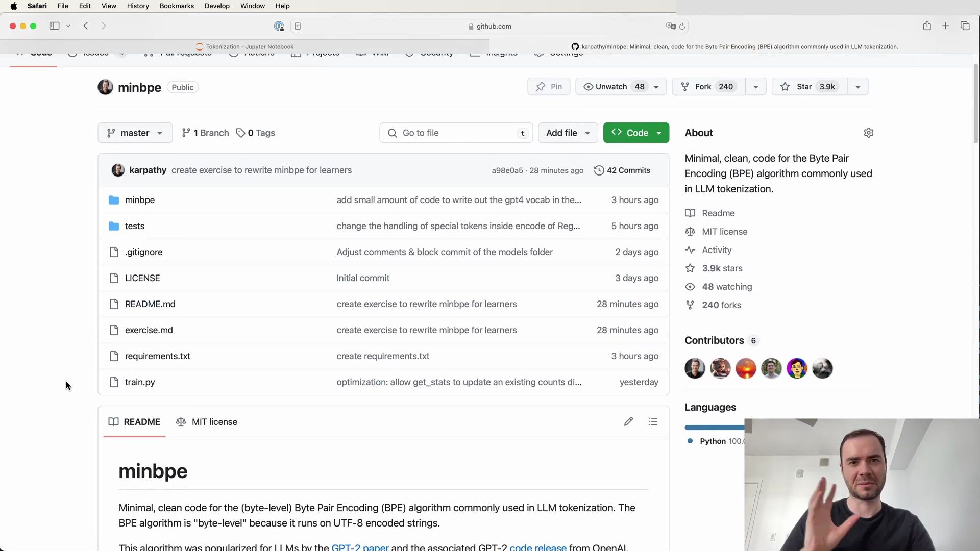Viewport: 980px width, 551px height.
Task: Select the MIT license tab
Action: pos(207,422)
